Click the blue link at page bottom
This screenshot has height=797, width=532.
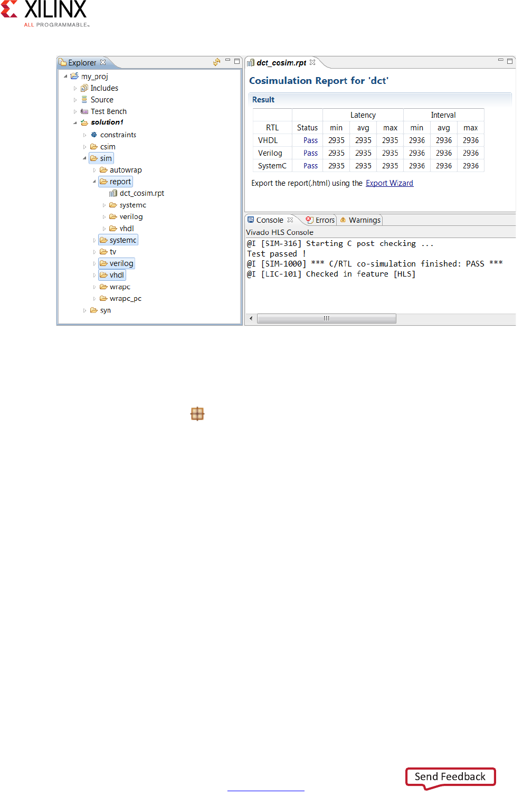click(x=266, y=790)
